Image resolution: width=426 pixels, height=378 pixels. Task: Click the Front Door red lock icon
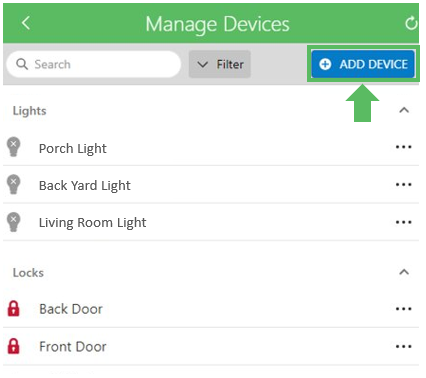point(13,346)
